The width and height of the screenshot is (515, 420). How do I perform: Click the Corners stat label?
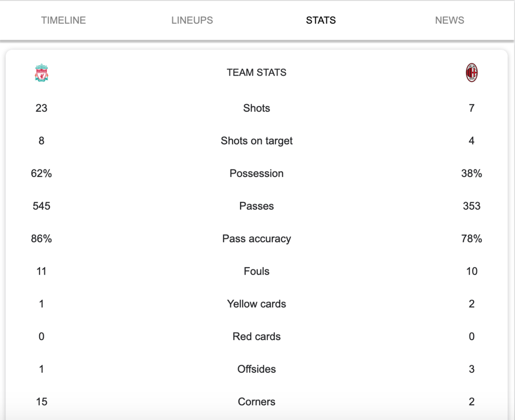(x=256, y=401)
